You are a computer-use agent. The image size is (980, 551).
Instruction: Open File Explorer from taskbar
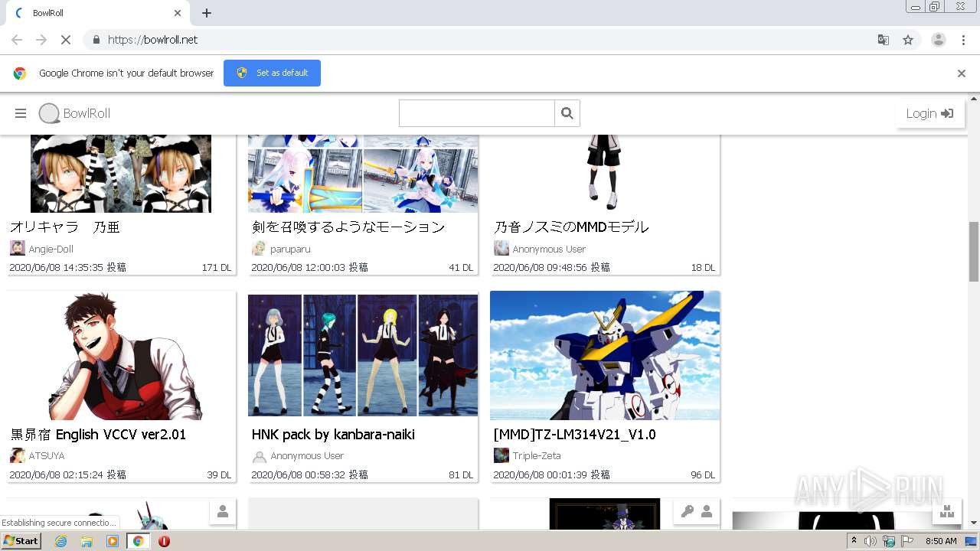87,541
